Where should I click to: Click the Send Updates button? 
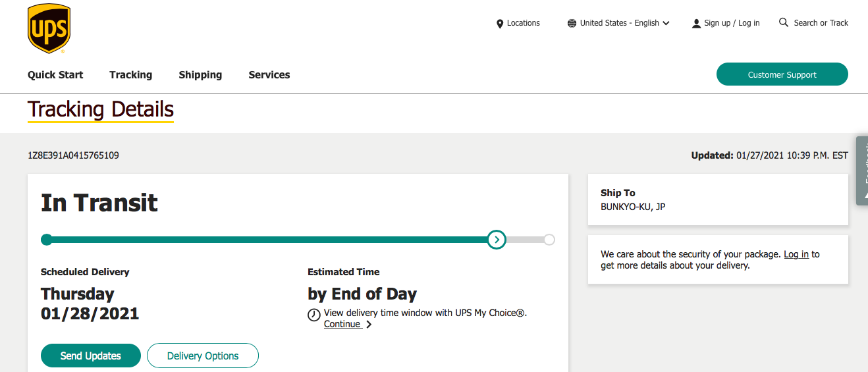(x=91, y=356)
